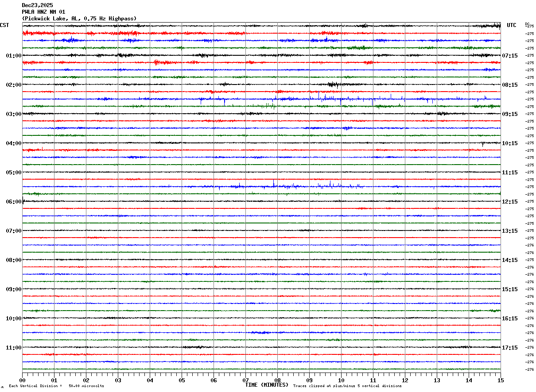This screenshot has width=536, height=392.
Task: Pick minute "06" on the time axis
Action: [x=214, y=380]
